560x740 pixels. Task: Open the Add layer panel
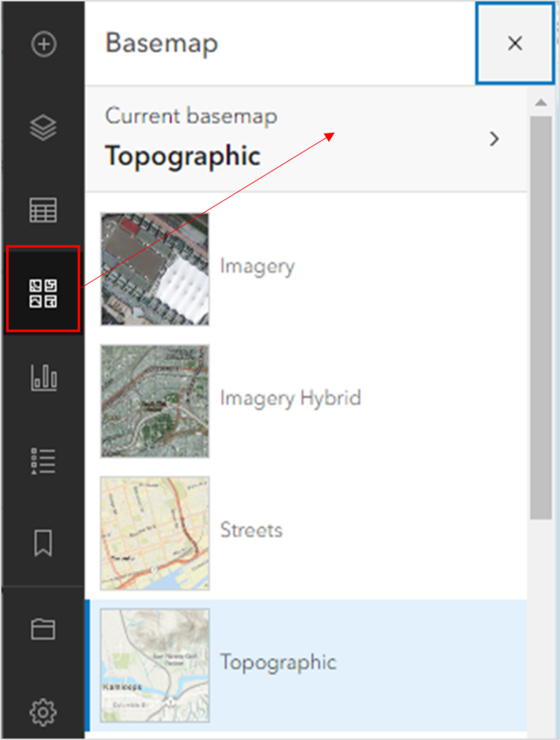[43, 44]
